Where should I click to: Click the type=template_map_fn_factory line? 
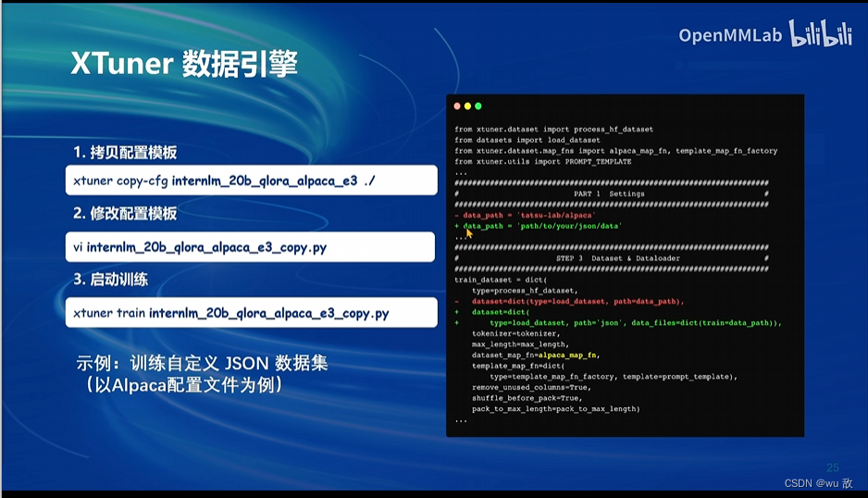[614, 377]
